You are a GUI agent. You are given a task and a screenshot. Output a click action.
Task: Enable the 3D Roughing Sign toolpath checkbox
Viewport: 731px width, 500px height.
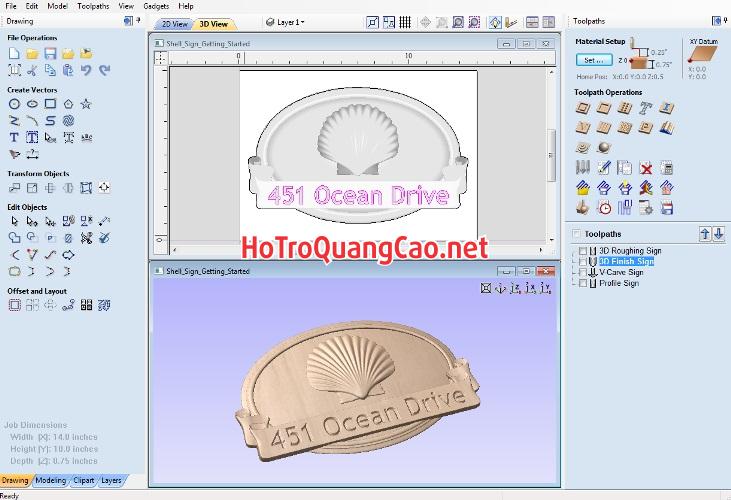[583, 250]
